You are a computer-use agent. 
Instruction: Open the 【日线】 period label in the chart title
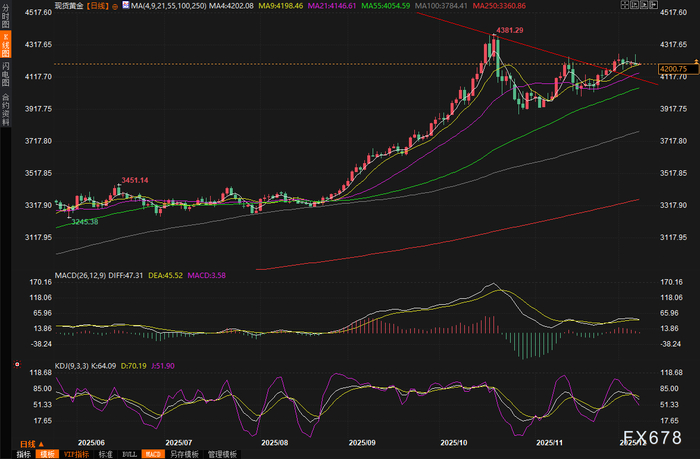(x=97, y=6)
